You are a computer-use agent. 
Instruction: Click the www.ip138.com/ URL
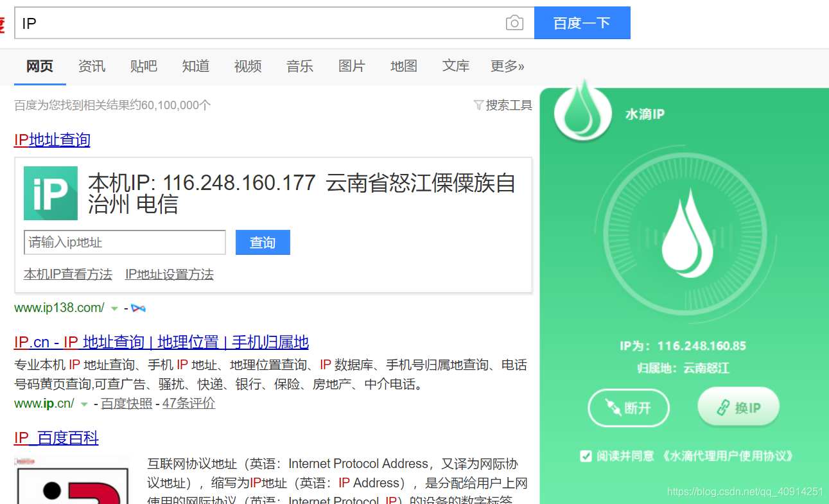[x=59, y=308]
